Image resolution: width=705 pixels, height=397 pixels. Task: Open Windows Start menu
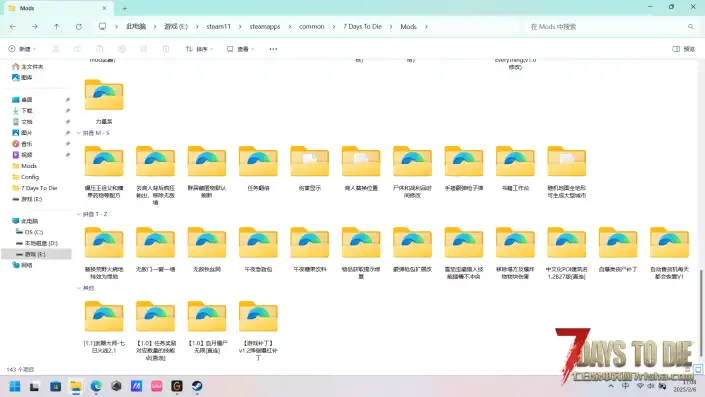coord(15,386)
